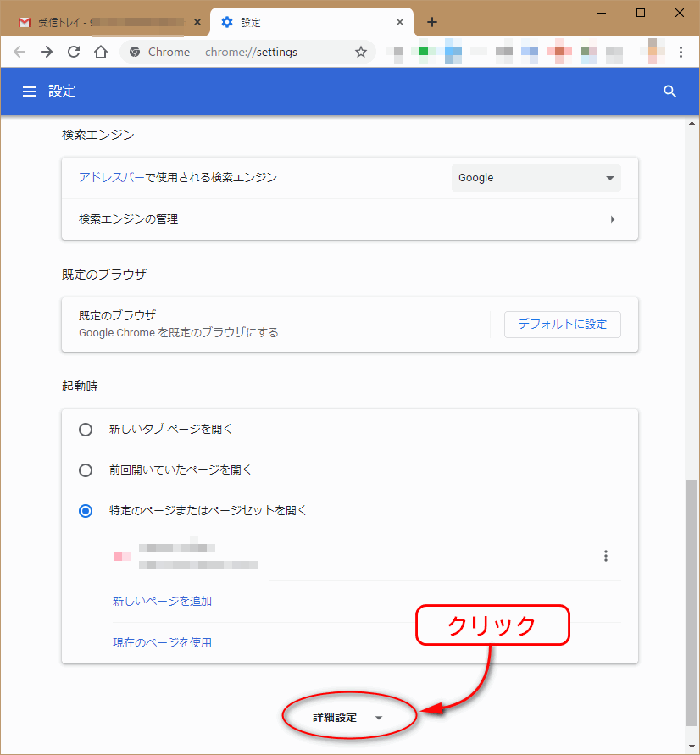Viewport: 700px width, 755px height.
Task: Click the search icon in Settings header
Action: [669, 92]
